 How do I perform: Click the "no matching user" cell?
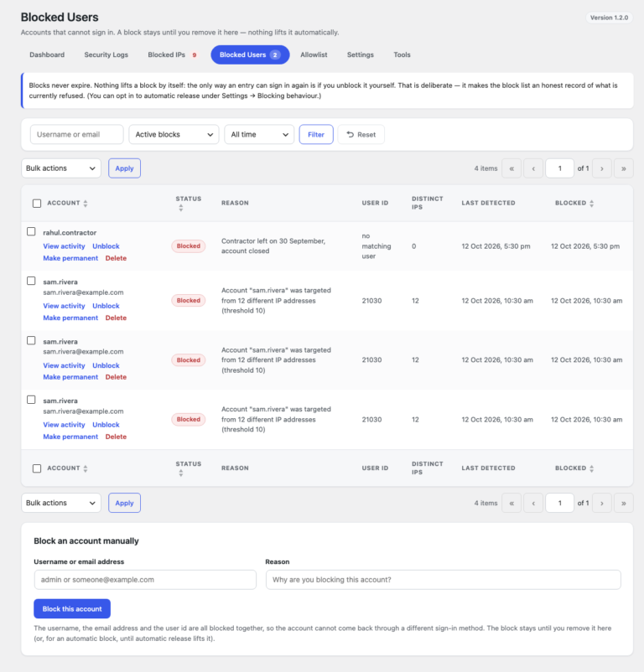(376, 246)
